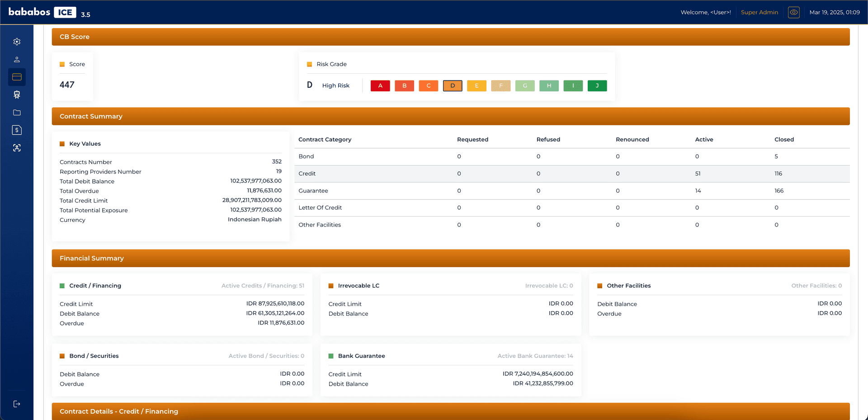Select the Guarantee row label

click(x=313, y=191)
